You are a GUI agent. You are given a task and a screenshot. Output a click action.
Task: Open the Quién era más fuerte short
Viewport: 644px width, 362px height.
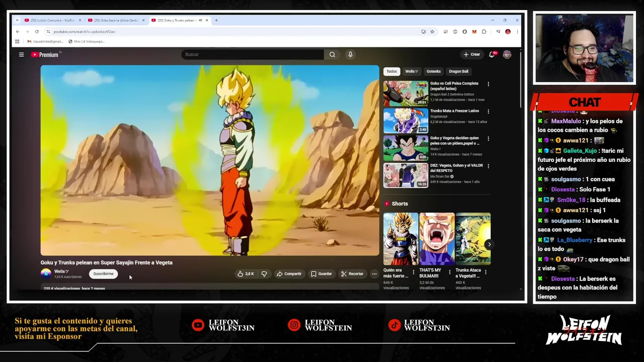pos(400,239)
